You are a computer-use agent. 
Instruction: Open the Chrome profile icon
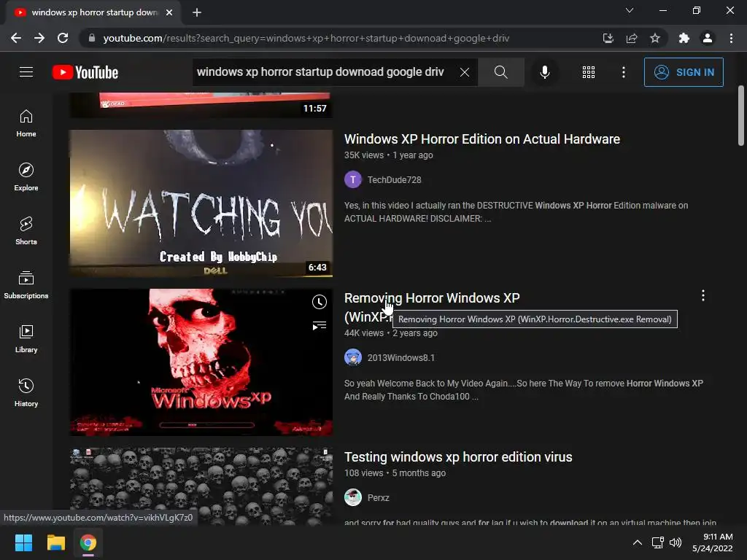click(x=708, y=38)
